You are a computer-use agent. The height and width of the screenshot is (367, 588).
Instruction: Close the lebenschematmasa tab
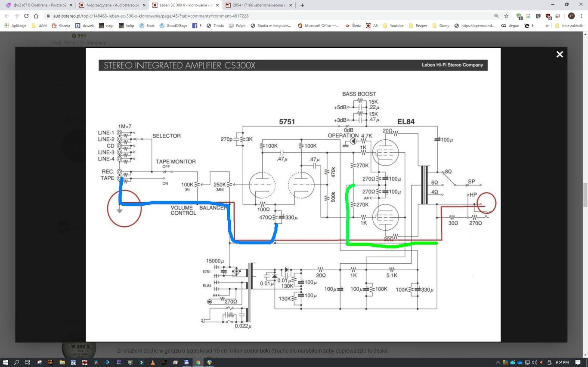(291, 5)
